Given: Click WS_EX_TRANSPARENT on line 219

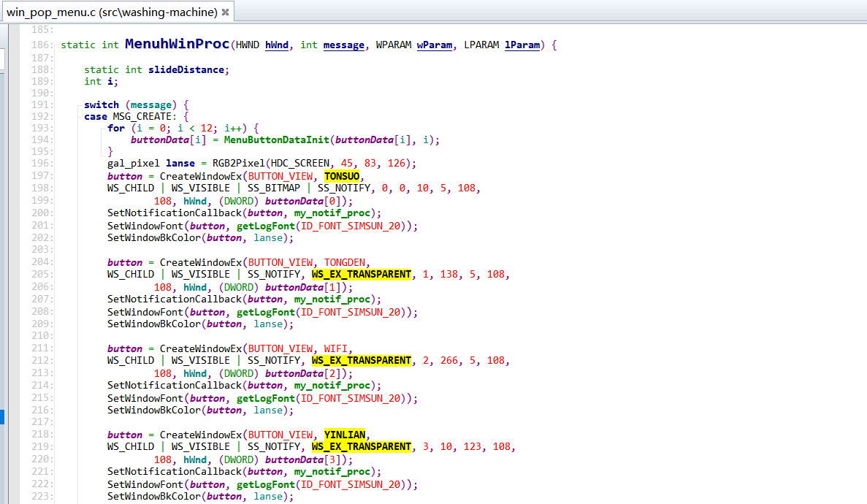Looking at the screenshot, I should [362, 447].
